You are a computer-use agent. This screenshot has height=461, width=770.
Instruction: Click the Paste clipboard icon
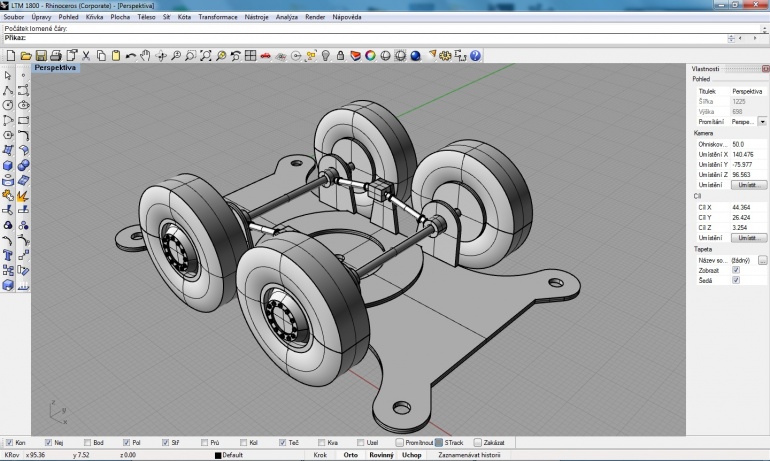point(116,55)
